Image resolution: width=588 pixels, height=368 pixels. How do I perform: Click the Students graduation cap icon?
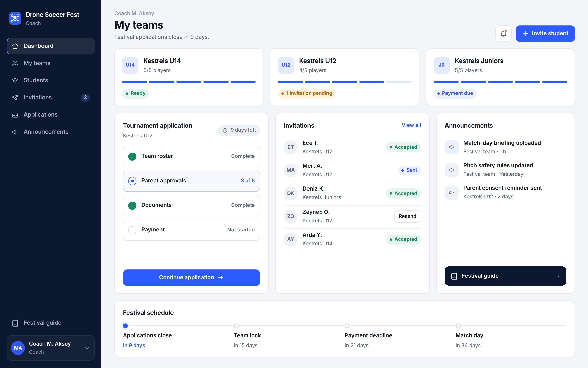coord(15,80)
